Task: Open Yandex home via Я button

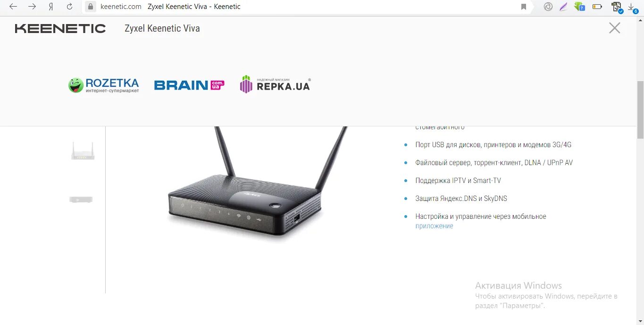Action: coord(51,7)
